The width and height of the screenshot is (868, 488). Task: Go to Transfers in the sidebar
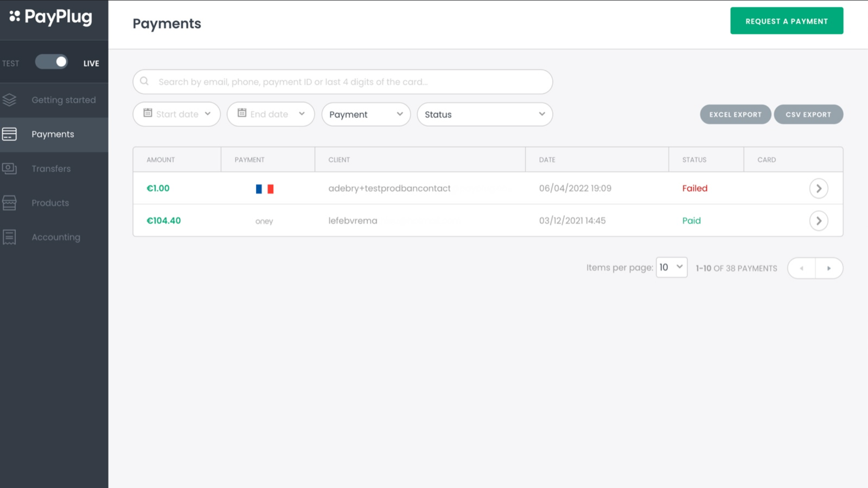[51, 169]
